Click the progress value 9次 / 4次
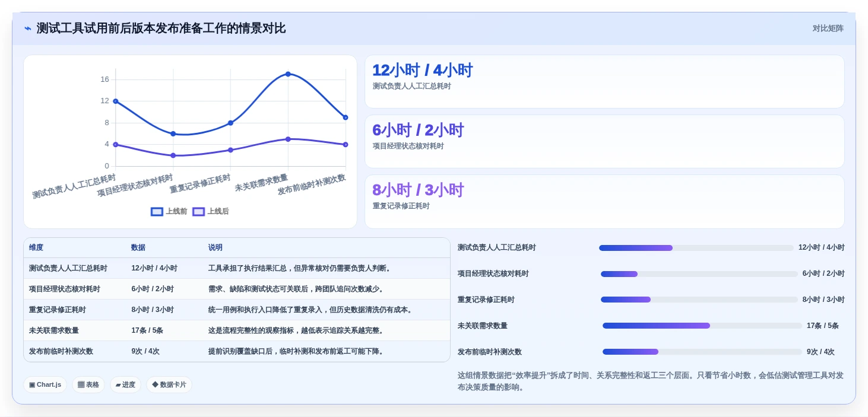The height and width of the screenshot is (417, 868). [821, 352]
